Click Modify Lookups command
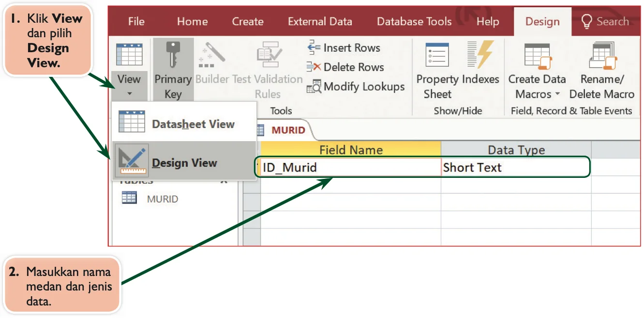 click(356, 87)
